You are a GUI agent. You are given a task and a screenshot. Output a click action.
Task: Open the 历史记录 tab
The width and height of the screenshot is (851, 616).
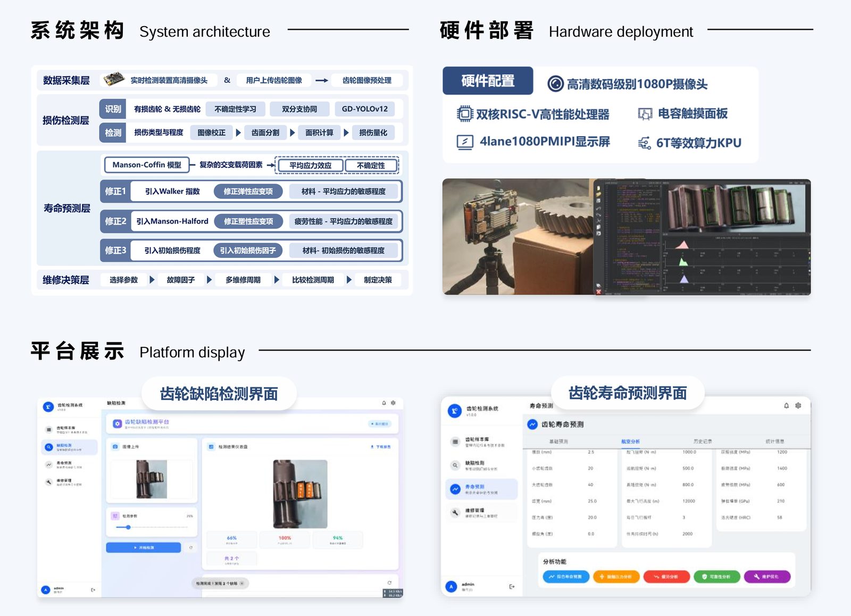coord(703,442)
